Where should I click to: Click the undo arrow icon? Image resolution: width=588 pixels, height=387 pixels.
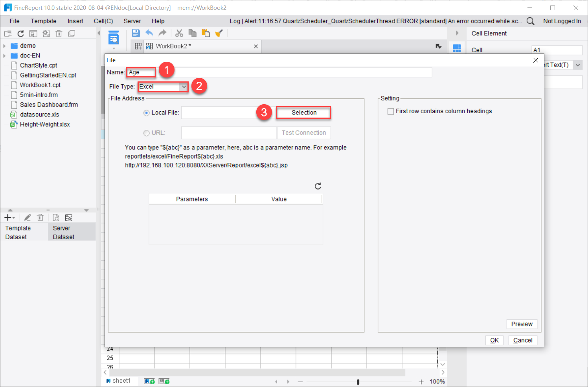click(149, 33)
